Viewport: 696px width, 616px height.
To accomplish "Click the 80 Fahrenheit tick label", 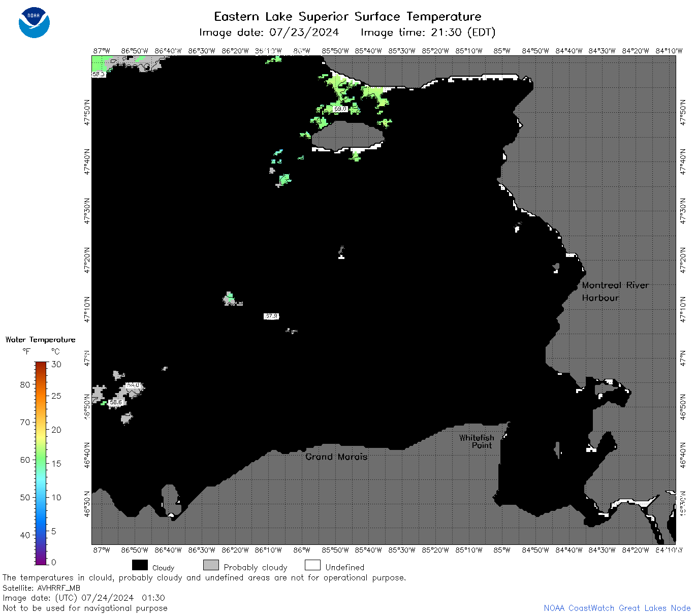I will (x=25, y=384).
